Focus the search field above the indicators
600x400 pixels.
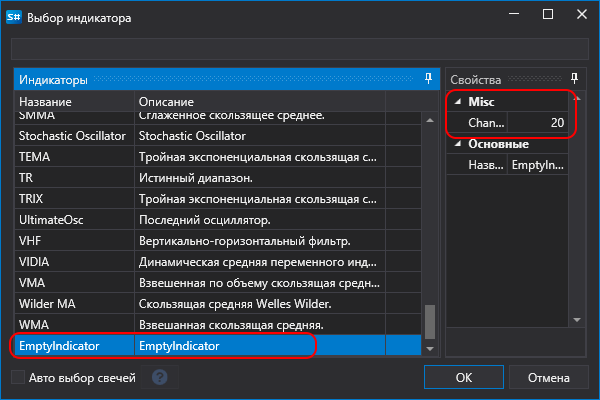[x=300, y=49]
